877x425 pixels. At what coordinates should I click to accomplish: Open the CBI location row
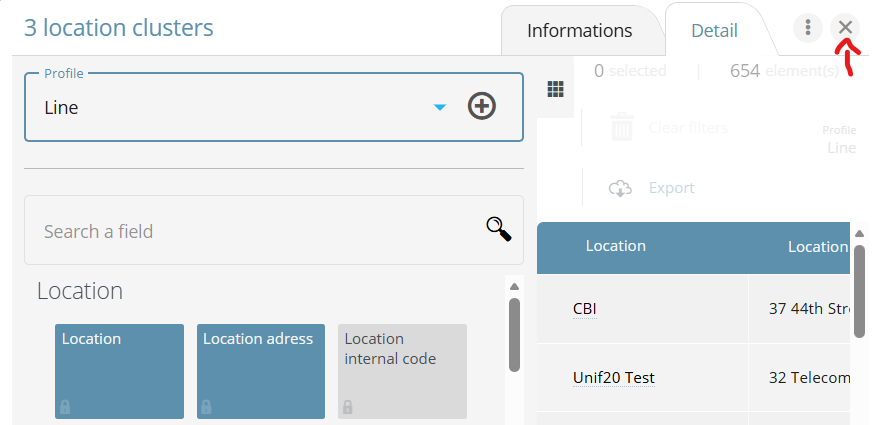(x=584, y=308)
